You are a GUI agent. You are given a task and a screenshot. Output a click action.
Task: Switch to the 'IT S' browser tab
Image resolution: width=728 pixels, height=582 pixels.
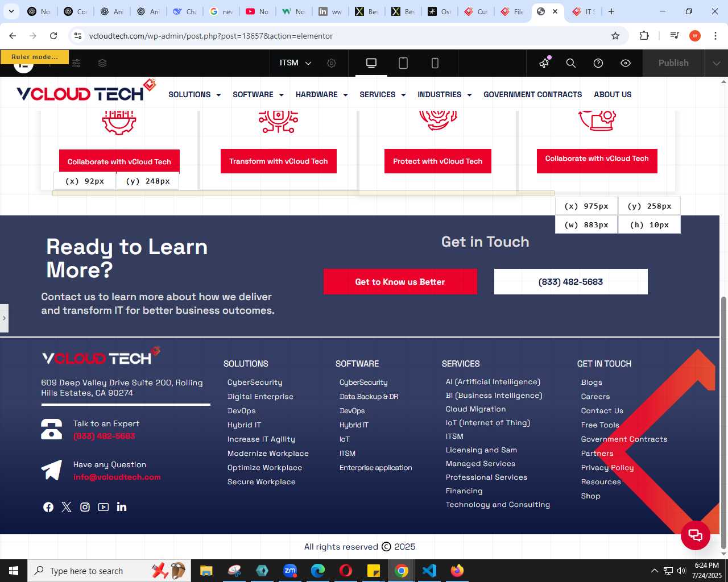583,11
